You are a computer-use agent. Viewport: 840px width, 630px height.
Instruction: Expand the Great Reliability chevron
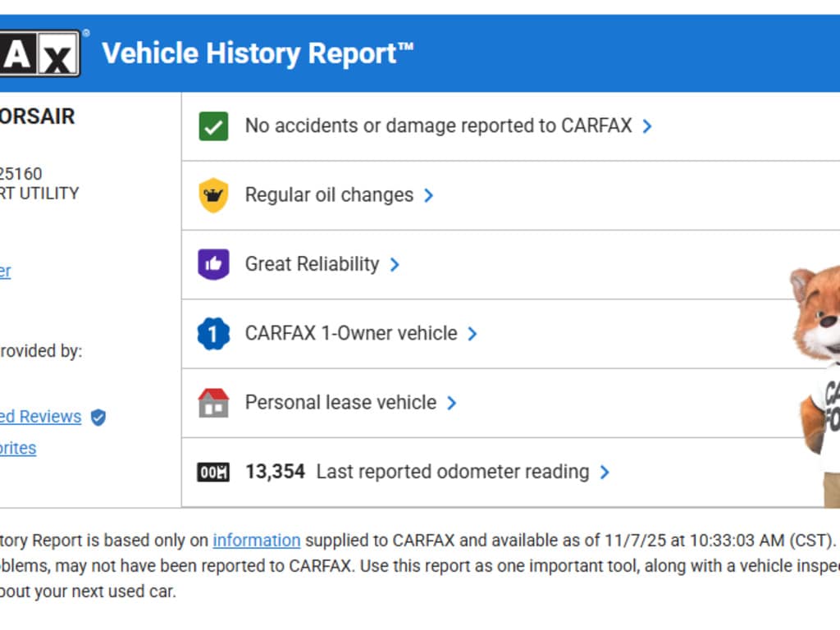[x=395, y=264]
